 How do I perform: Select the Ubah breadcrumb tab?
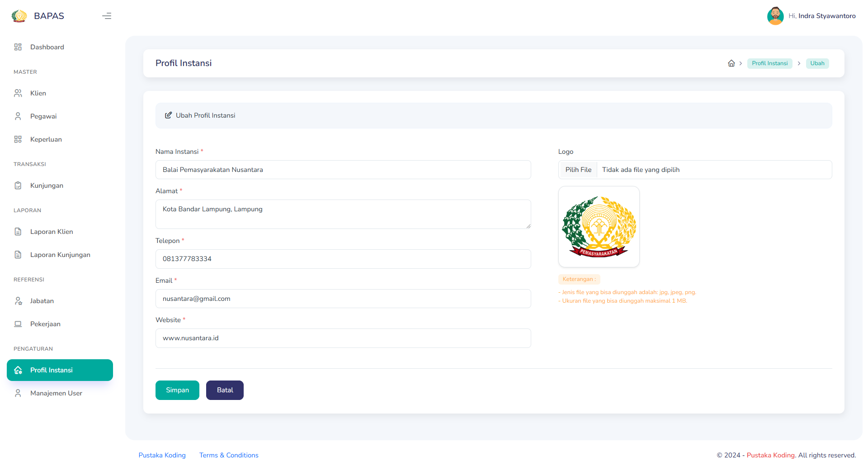pyautogui.click(x=817, y=63)
